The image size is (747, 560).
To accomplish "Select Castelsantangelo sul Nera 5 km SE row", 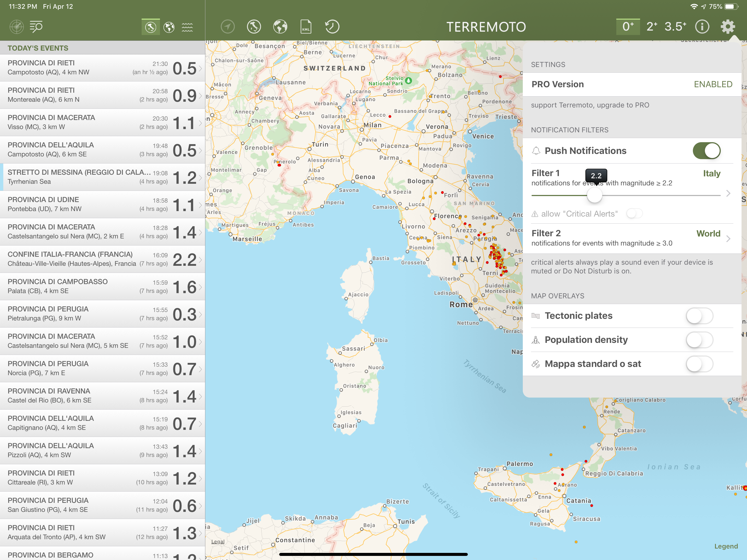I will 102,342.
